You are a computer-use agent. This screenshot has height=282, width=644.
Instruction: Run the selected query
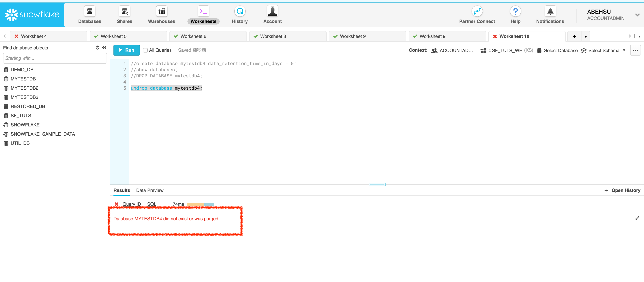click(127, 50)
